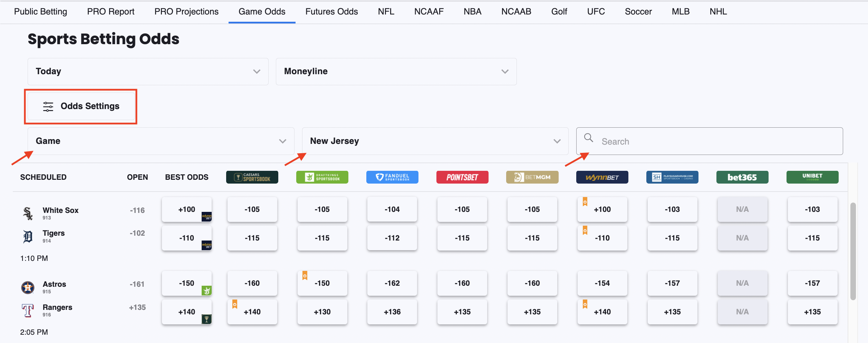Switch to the Futures Odds tab

point(331,12)
